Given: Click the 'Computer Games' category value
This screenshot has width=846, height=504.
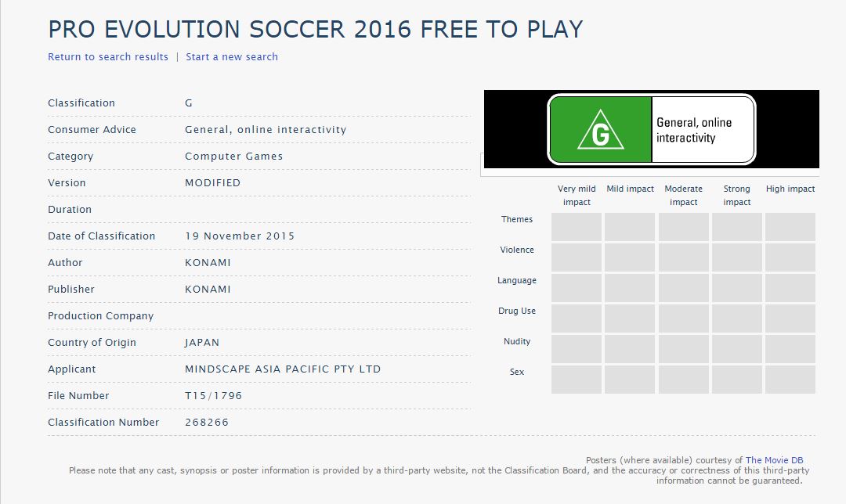Looking at the screenshot, I should pyautogui.click(x=233, y=157).
